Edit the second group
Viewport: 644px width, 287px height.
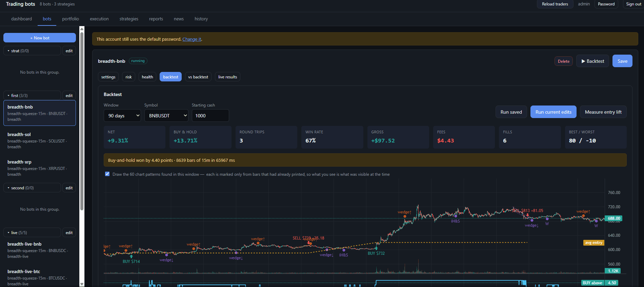(x=69, y=188)
